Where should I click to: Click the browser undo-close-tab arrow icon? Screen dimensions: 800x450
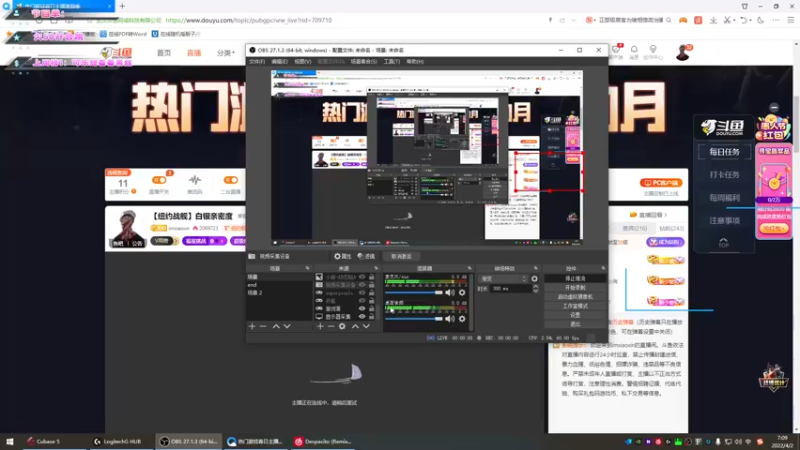pos(744,20)
